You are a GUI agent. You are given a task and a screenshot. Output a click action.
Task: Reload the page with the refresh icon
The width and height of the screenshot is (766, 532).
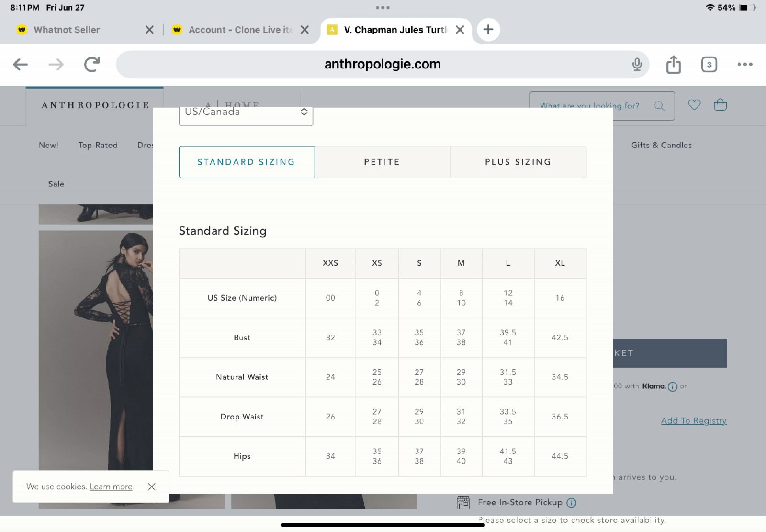pyautogui.click(x=92, y=64)
